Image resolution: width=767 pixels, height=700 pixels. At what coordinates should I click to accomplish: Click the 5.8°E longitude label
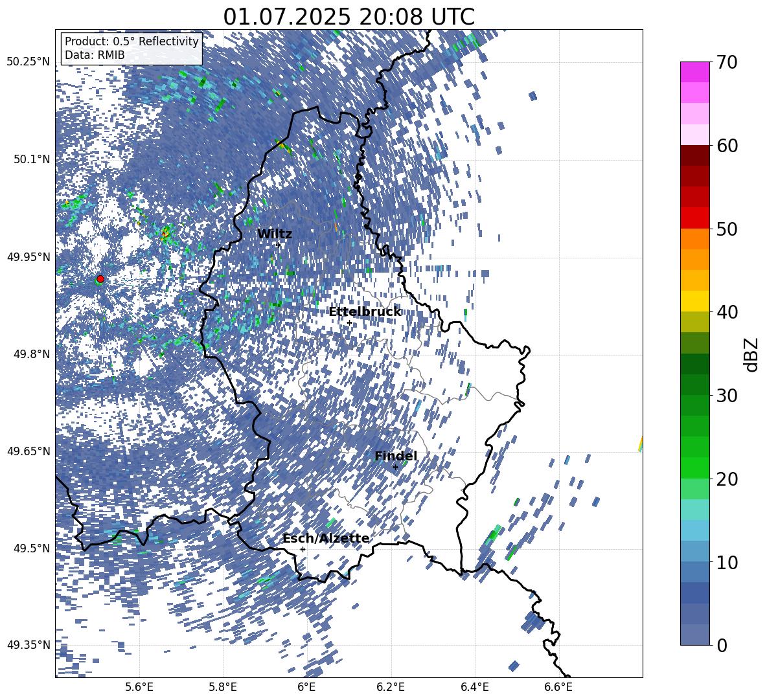pos(223,687)
